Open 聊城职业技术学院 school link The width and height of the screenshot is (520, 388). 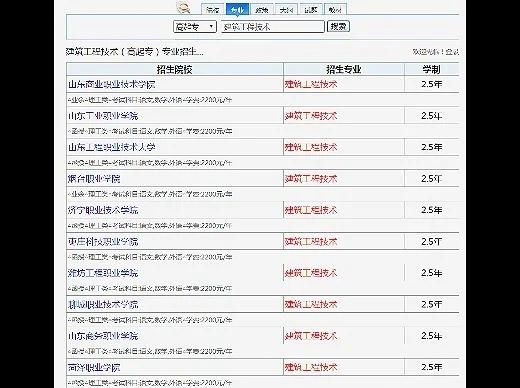[103, 305]
